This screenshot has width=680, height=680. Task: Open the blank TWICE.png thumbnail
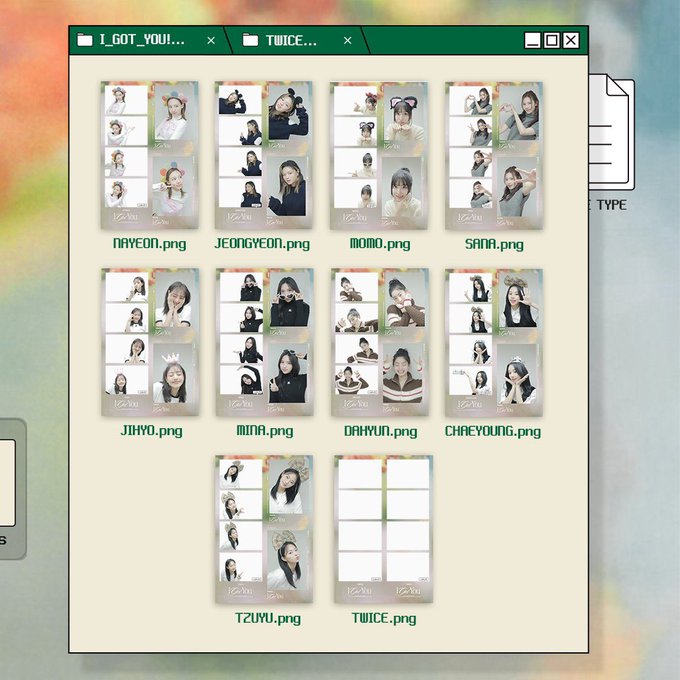click(384, 529)
